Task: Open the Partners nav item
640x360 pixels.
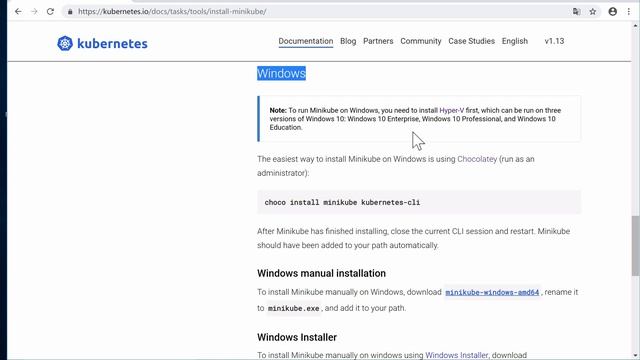Action: pyautogui.click(x=378, y=41)
